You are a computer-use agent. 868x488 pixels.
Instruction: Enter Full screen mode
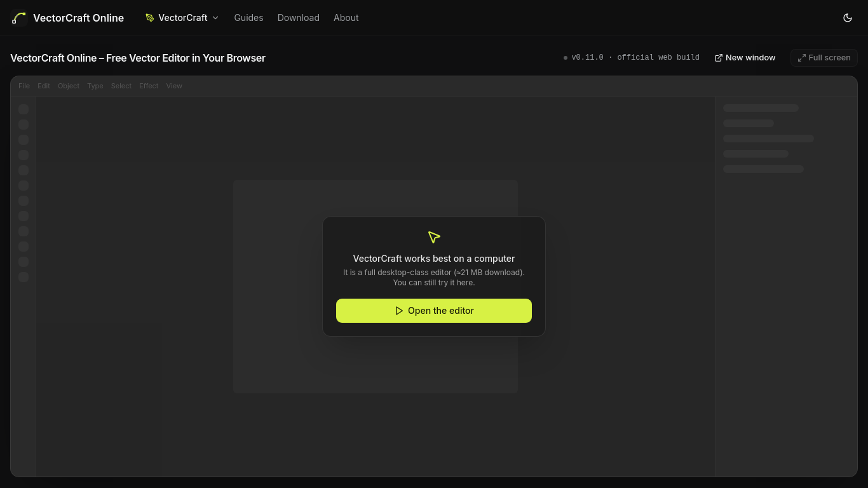pos(824,58)
